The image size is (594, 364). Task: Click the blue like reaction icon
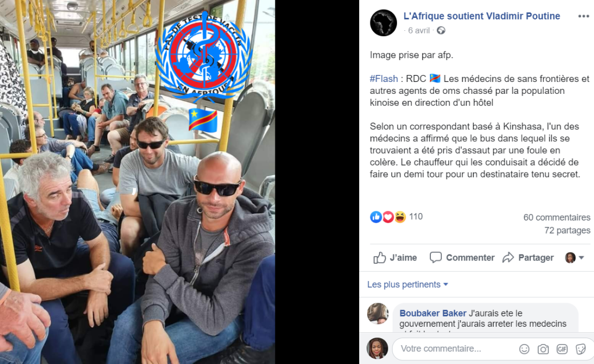tap(376, 217)
